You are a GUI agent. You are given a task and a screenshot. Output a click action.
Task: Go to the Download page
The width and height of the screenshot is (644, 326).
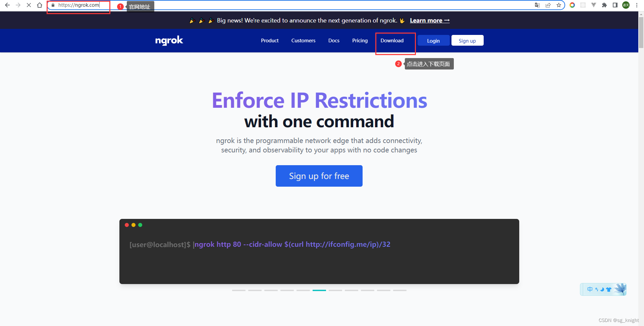392,41
